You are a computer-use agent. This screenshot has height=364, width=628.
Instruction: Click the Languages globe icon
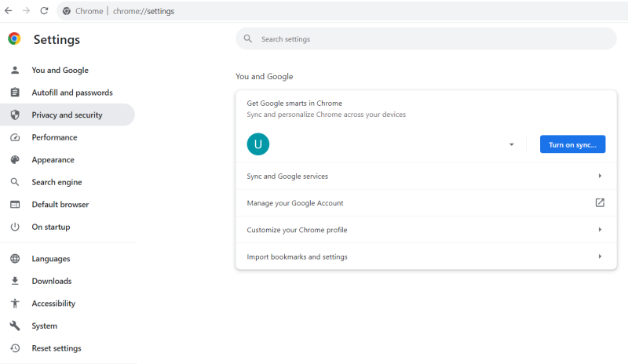click(14, 259)
